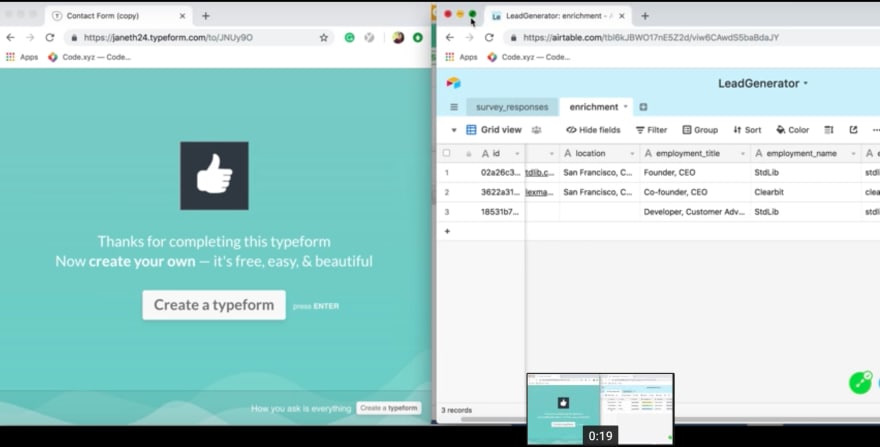Click the Grid view icon
The width and height of the screenshot is (880, 447).
(x=471, y=130)
